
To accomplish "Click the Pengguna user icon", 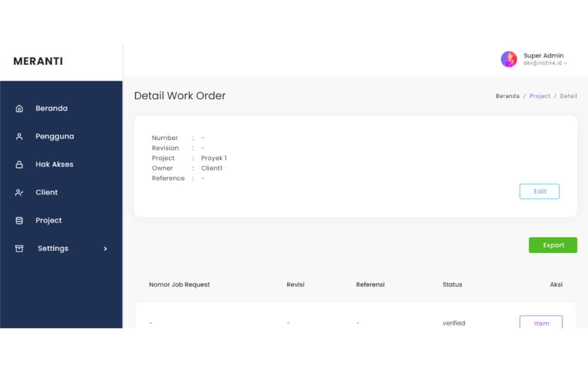I will click(x=19, y=137).
